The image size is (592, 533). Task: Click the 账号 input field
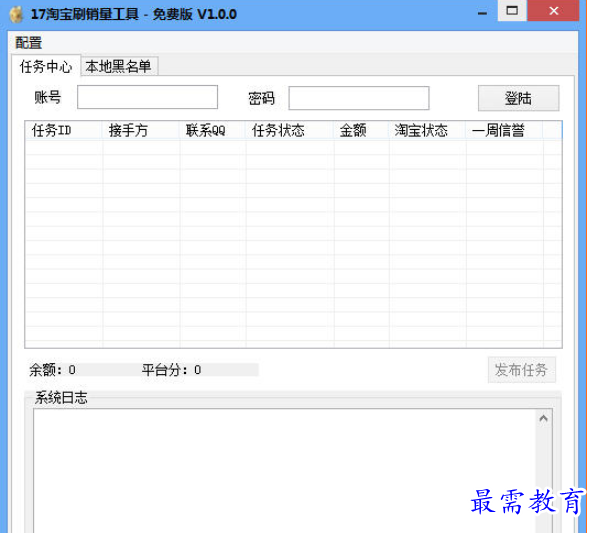147,97
